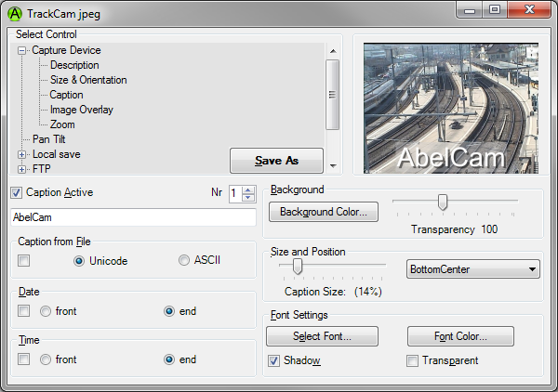
Task: Collapse the Capture Device tree node
Action: pos(22,50)
